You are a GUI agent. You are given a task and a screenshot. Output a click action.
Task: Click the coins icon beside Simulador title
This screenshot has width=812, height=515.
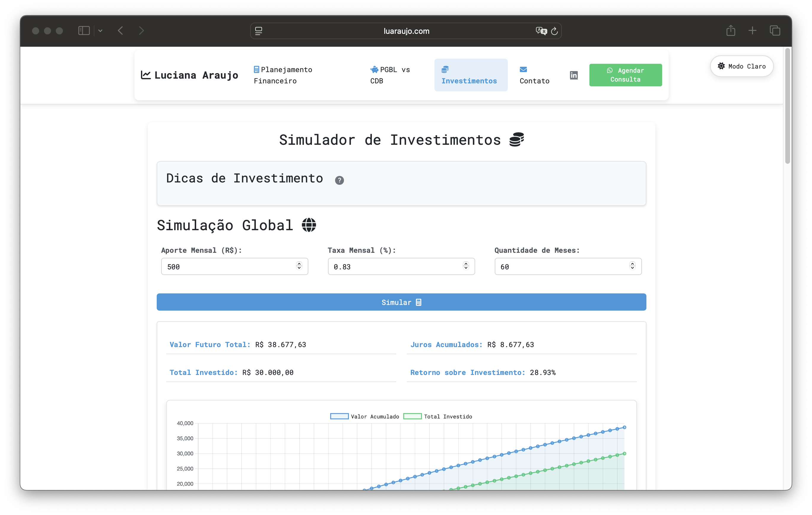pos(516,139)
